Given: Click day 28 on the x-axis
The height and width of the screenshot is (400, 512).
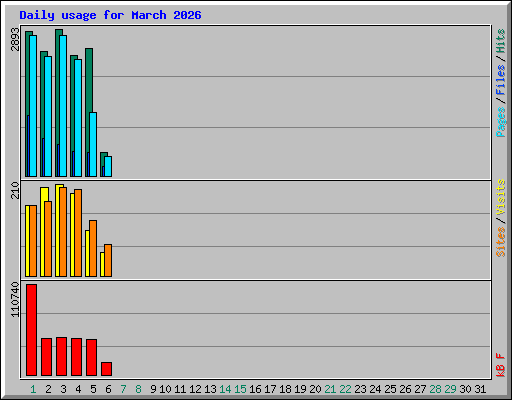Looking at the screenshot, I should pos(435,389).
